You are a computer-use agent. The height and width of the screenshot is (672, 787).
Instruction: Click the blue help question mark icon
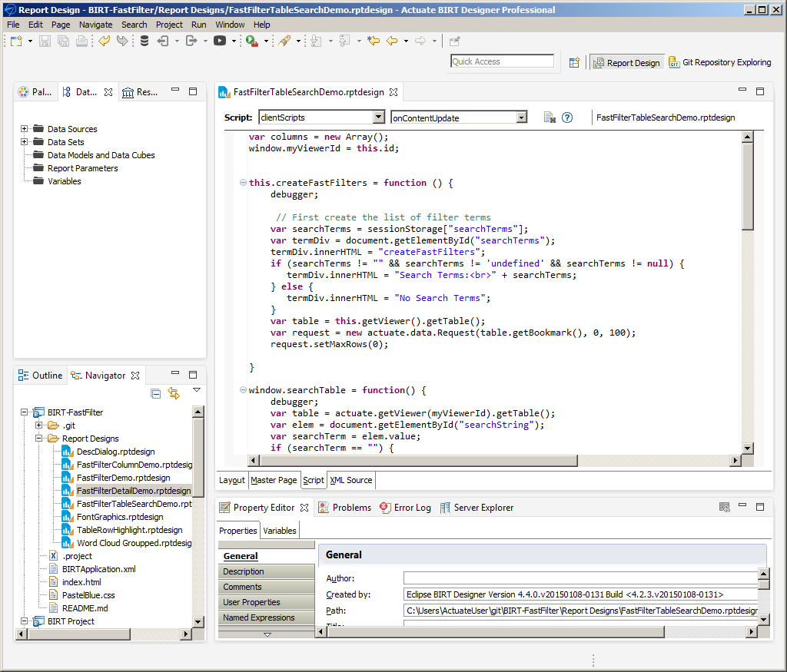[x=567, y=118]
